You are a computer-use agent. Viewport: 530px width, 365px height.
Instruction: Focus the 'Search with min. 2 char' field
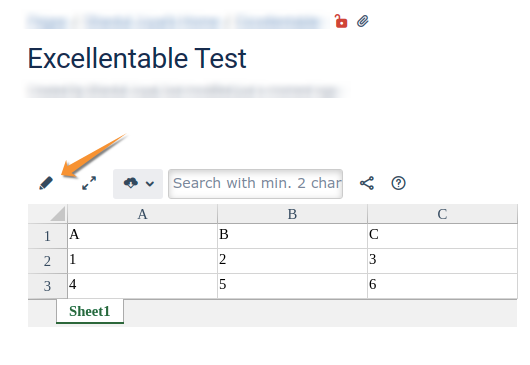256,184
